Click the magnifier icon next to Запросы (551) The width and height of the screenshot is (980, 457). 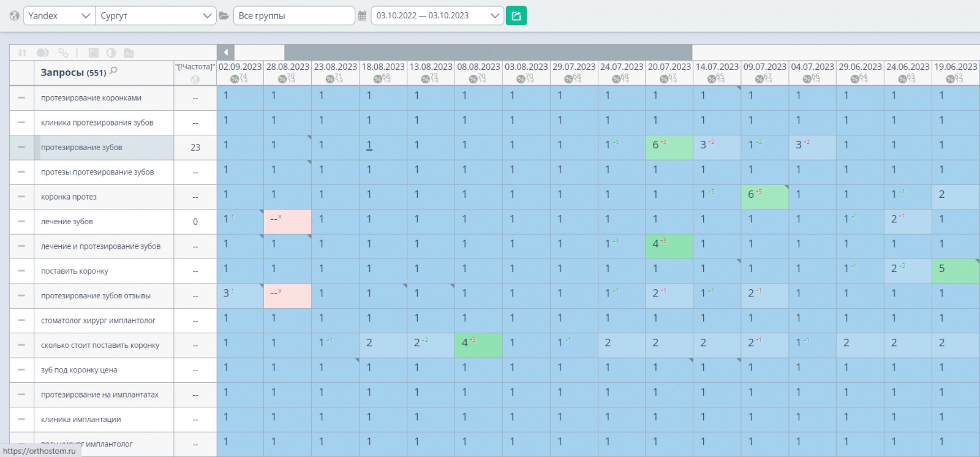113,71
